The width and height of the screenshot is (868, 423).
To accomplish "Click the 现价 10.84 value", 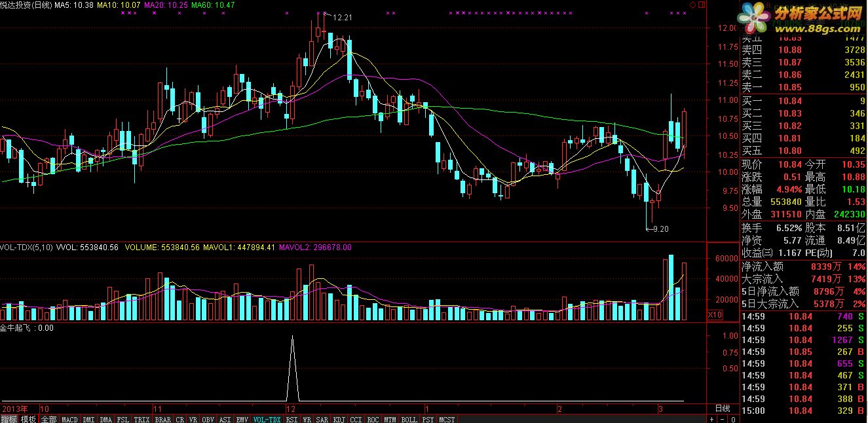I will [789, 164].
